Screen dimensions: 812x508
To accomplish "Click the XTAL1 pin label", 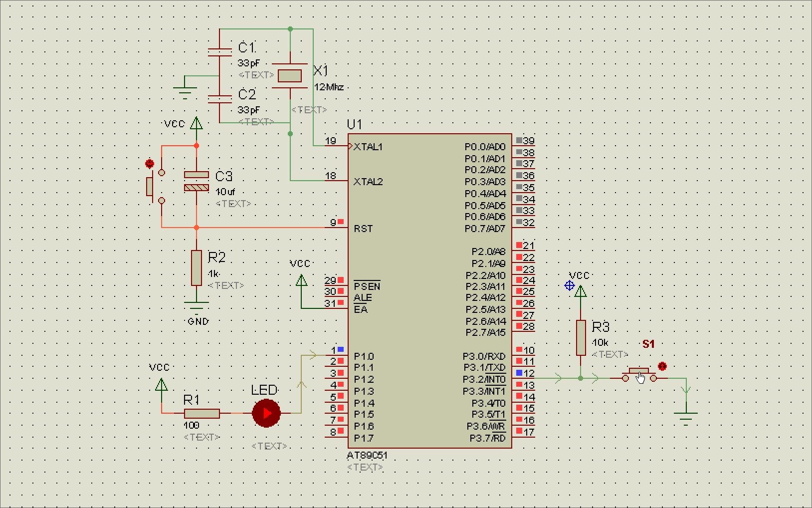I will (x=368, y=147).
